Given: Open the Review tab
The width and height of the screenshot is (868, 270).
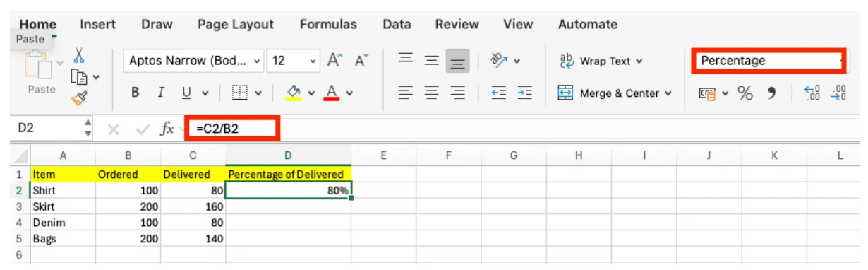Looking at the screenshot, I should (457, 24).
